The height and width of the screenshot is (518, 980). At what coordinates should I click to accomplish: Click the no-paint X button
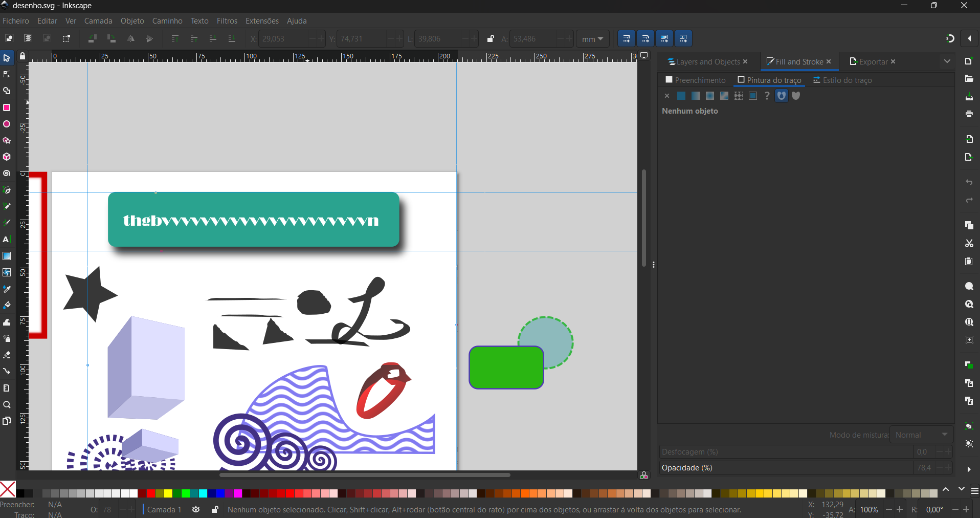667,96
